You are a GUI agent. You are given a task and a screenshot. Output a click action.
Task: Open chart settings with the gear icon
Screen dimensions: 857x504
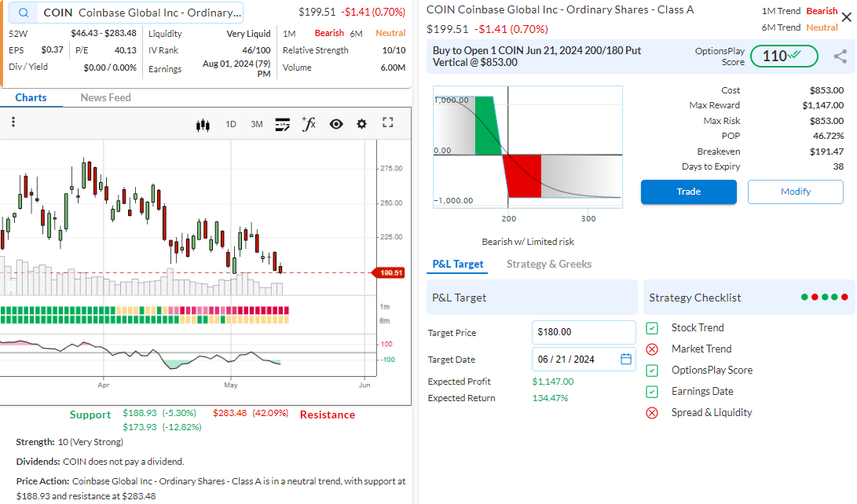362,124
